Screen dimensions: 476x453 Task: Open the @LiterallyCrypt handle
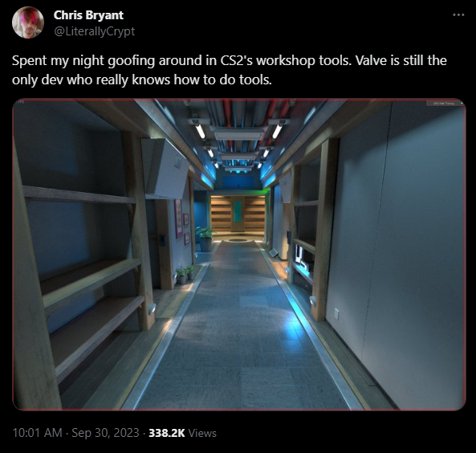[94, 31]
